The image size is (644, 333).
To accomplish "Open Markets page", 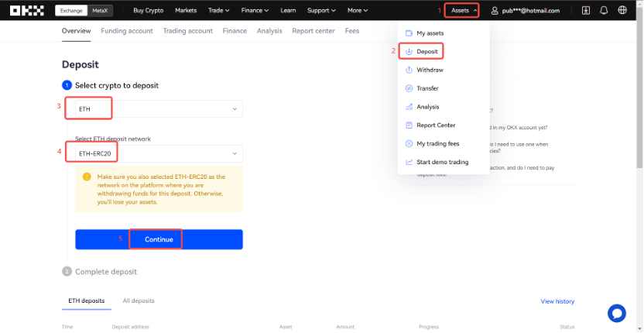I will (x=186, y=10).
